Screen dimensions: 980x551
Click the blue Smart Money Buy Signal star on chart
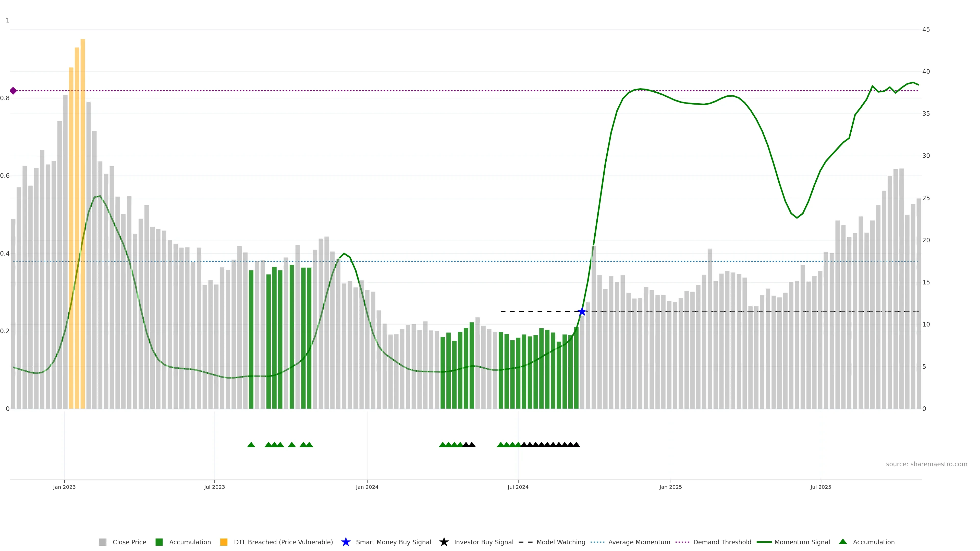(x=582, y=312)
